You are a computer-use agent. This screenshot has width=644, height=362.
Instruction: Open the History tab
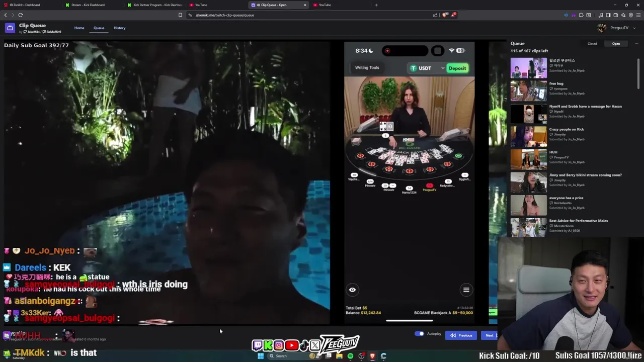(x=119, y=28)
